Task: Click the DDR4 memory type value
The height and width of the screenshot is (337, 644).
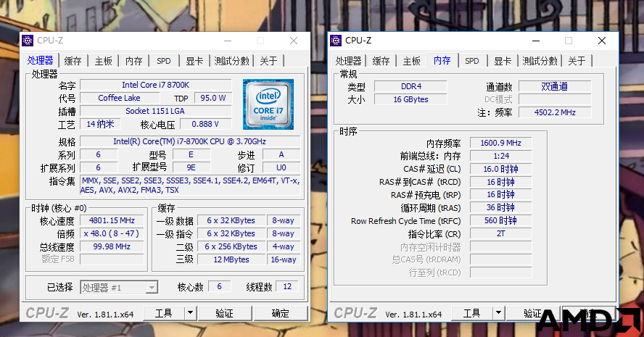Action: [410, 87]
